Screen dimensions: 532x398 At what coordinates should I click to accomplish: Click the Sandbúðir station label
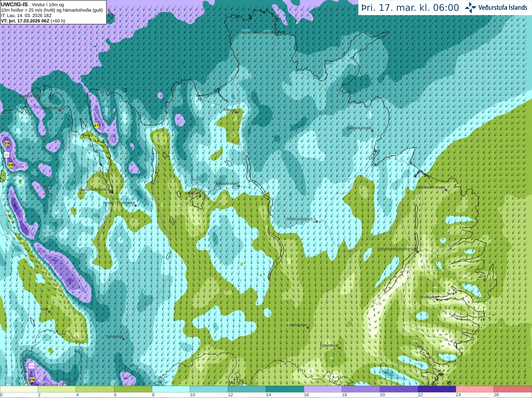(114, 337)
